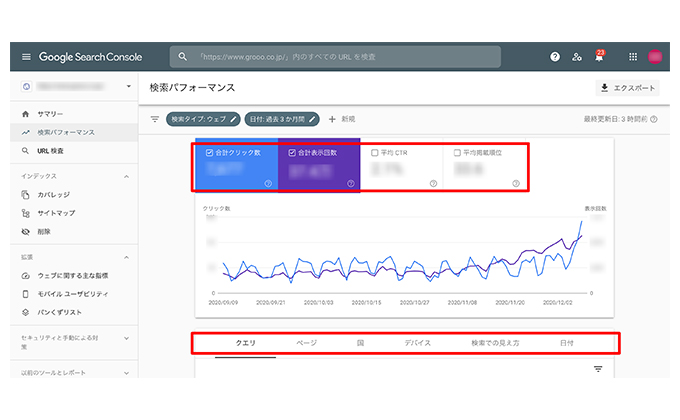
Task: Open users and permissions icon
Action: click(x=577, y=57)
